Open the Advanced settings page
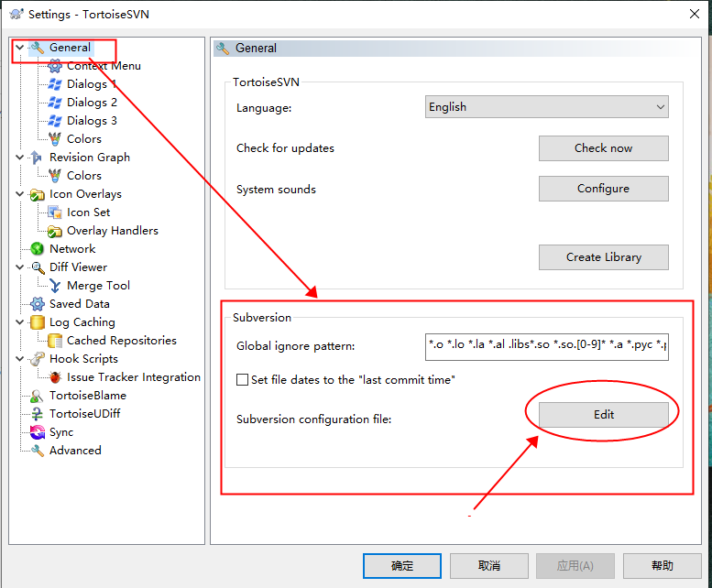Viewport: 712px width, 588px height. pyautogui.click(x=75, y=451)
